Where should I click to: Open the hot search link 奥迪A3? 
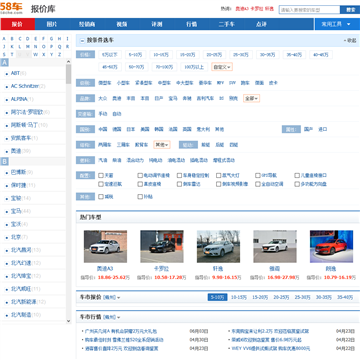coord(242,9)
